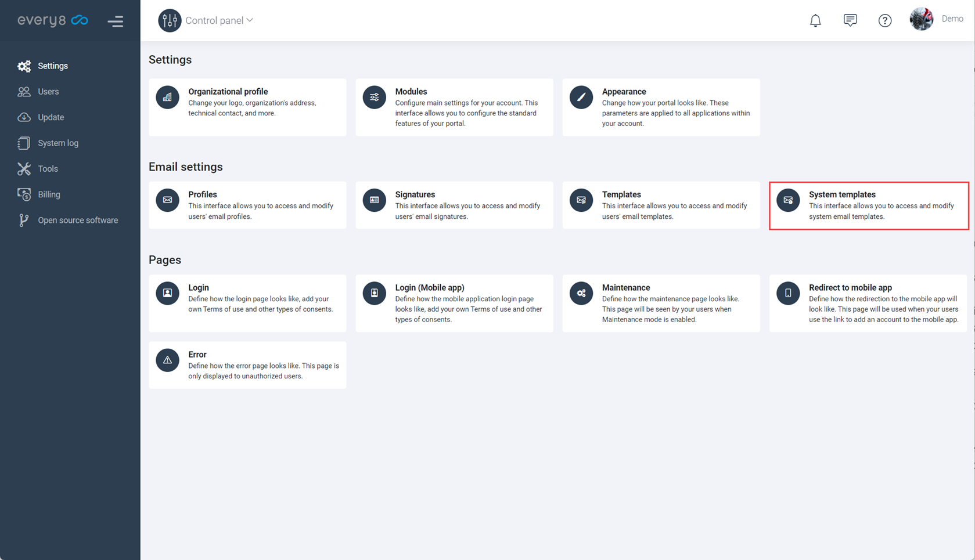Open Open source software information

(77, 220)
